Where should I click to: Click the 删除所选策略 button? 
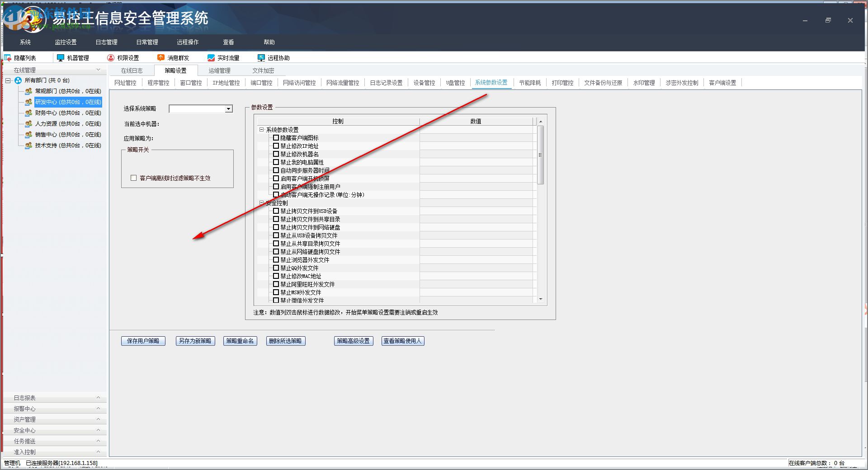(285, 341)
